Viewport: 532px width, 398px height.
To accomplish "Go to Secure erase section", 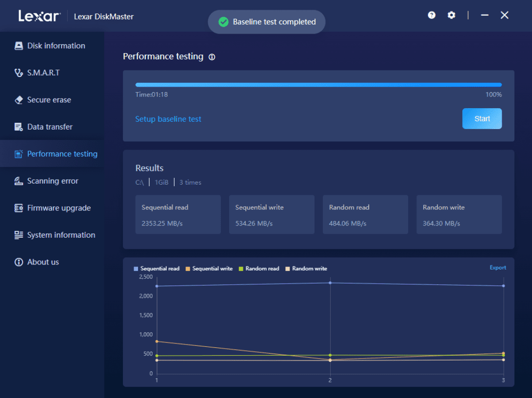I will point(52,100).
